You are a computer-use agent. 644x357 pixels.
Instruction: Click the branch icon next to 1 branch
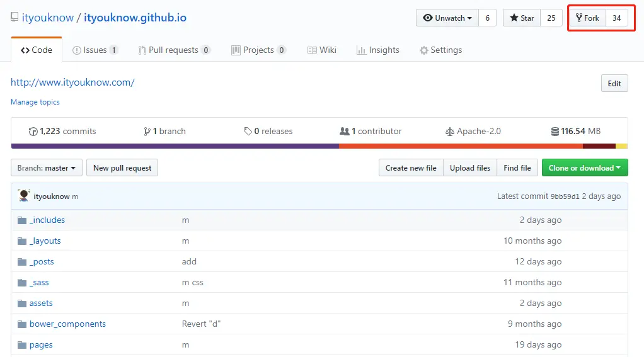pyautogui.click(x=147, y=132)
